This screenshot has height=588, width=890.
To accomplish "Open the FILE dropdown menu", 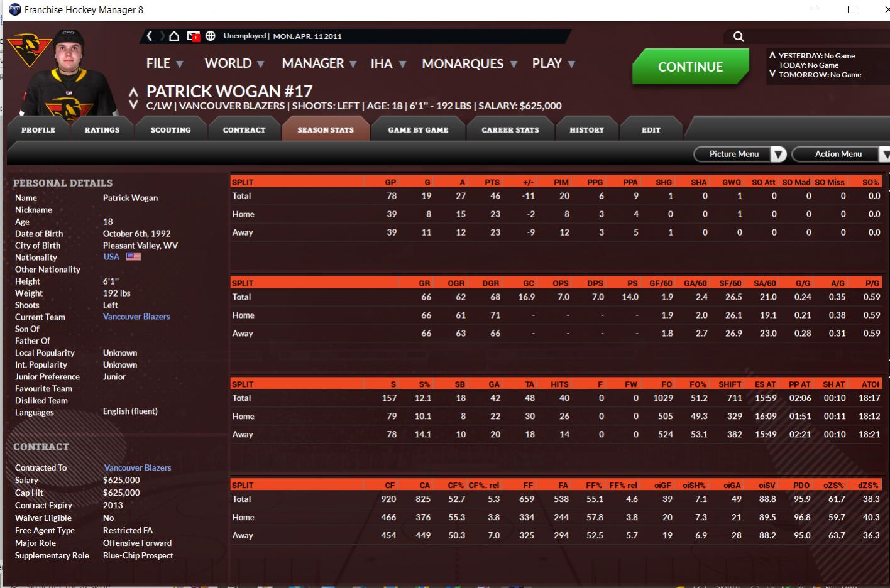I will (165, 63).
